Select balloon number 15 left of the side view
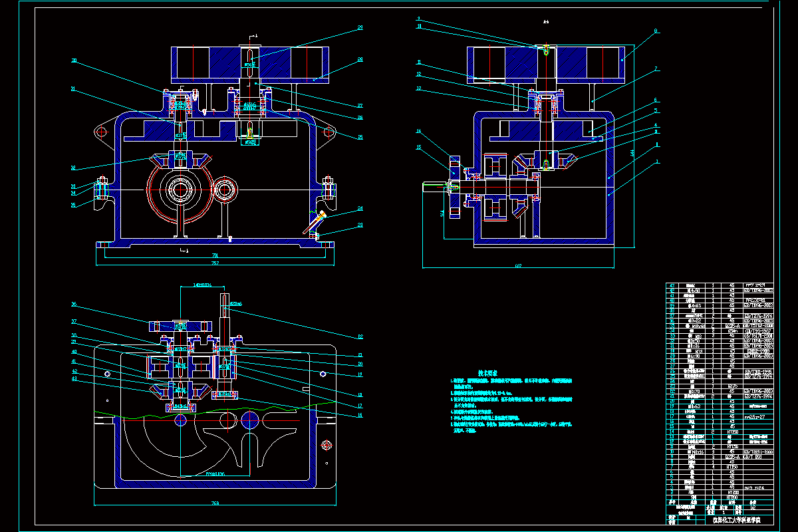798x532 pixels. coord(419,147)
